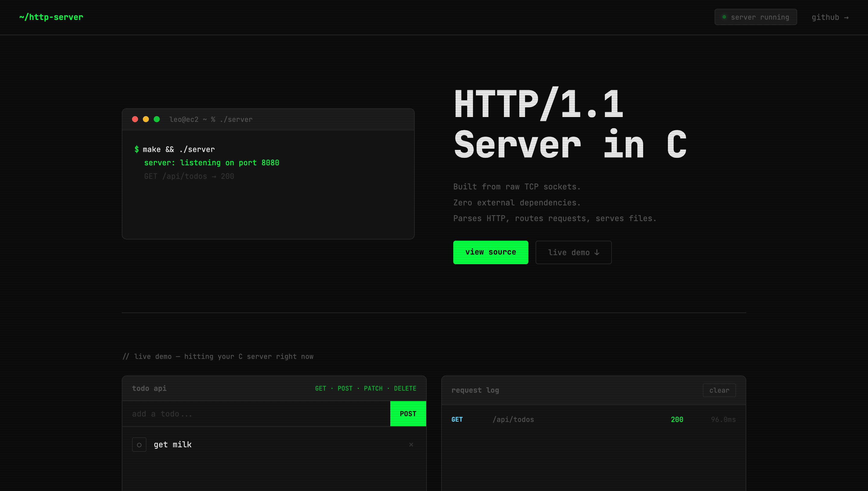Click the server running status badge
Screen dimensions: 868x491
point(756,17)
